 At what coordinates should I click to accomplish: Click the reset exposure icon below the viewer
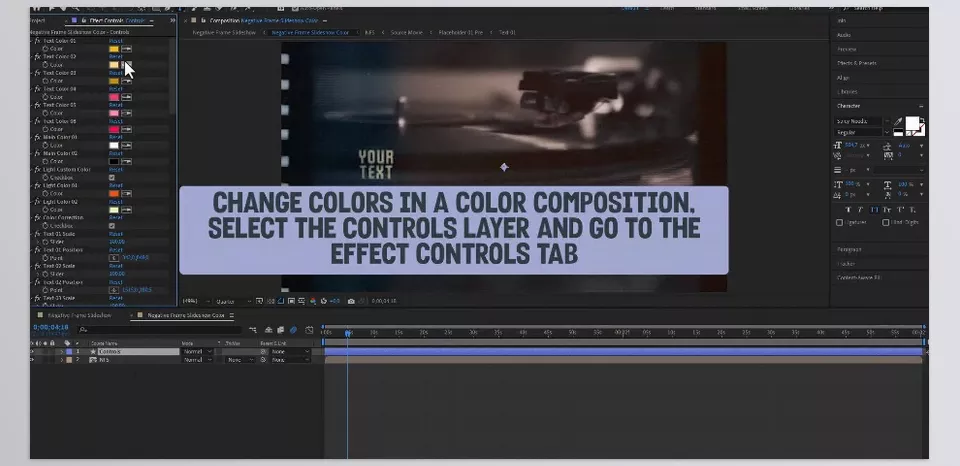tap(323, 301)
